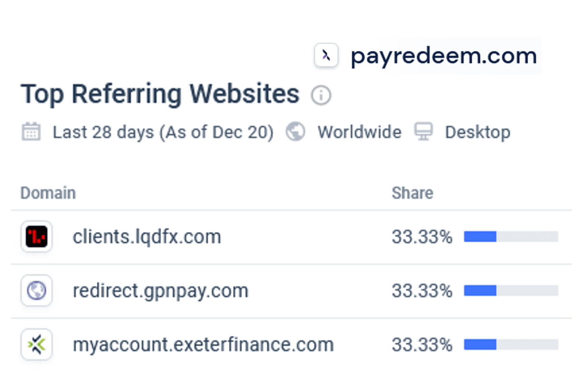Click the myaccount.exeterfinance.com favicon
The width and height of the screenshot is (588, 378).
36,345
